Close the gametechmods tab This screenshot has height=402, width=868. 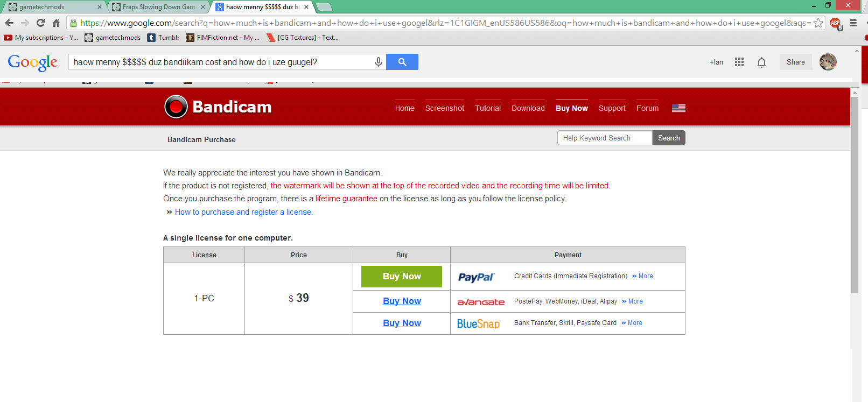[x=100, y=7]
